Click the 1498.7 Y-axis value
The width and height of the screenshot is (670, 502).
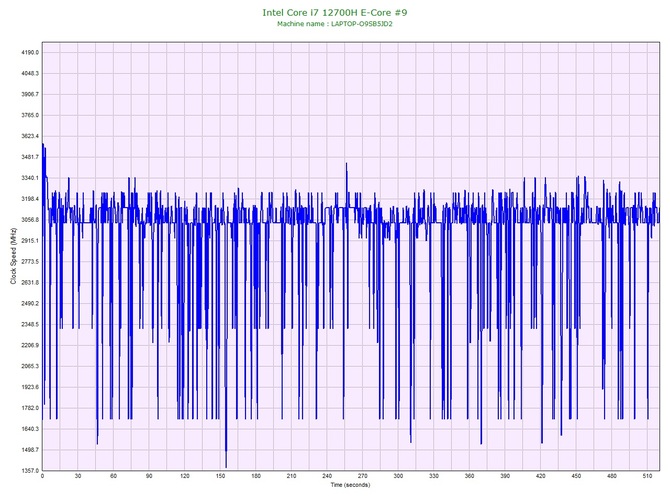(30, 450)
